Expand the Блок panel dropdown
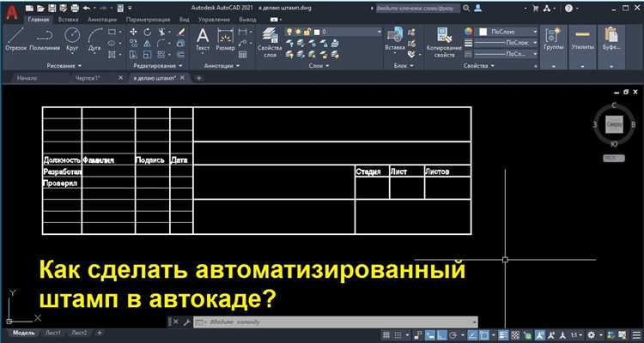 [403, 66]
